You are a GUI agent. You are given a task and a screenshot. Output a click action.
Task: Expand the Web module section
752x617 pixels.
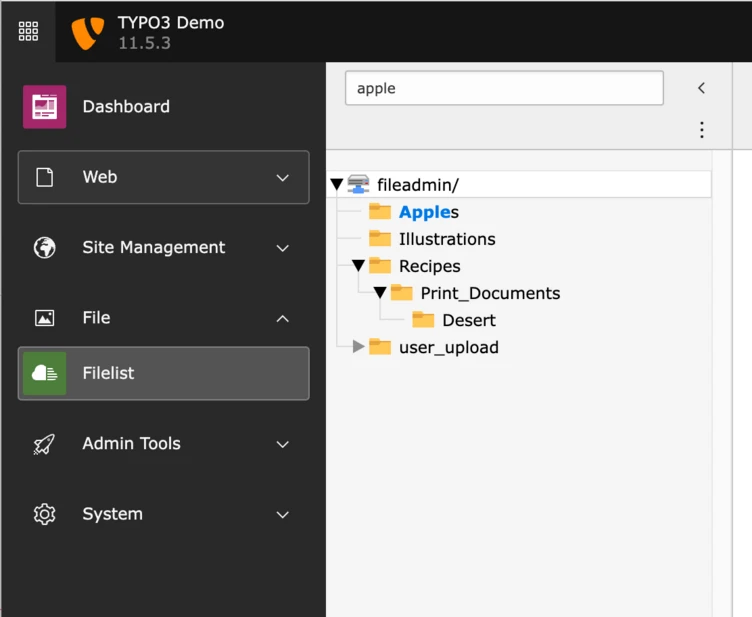click(x=282, y=178)
